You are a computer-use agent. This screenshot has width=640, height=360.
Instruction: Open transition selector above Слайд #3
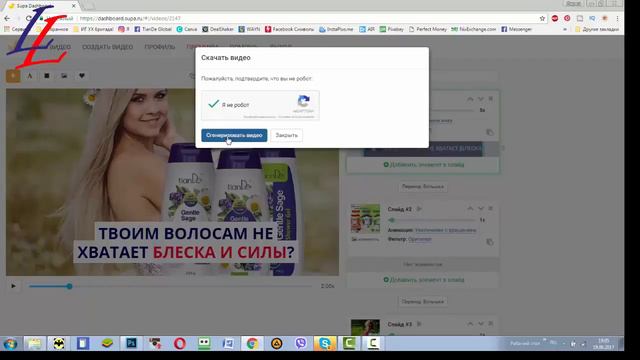[x=422, y=302]
